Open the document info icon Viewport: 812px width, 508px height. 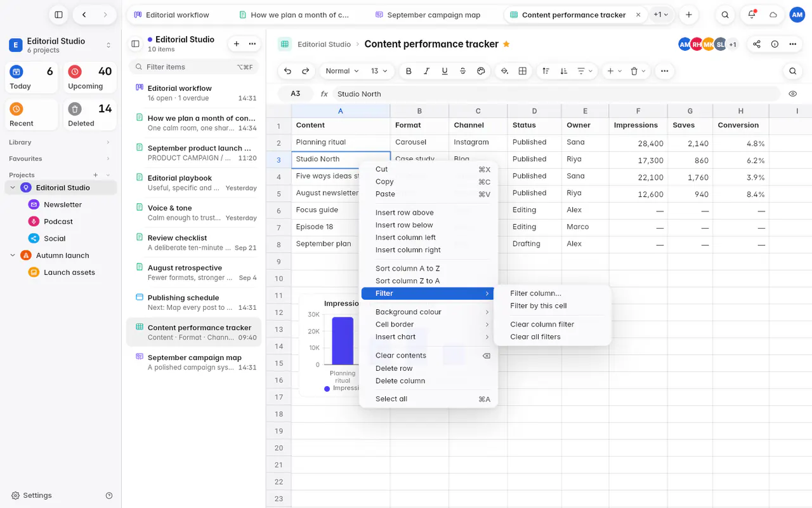(x=775, y=44)
